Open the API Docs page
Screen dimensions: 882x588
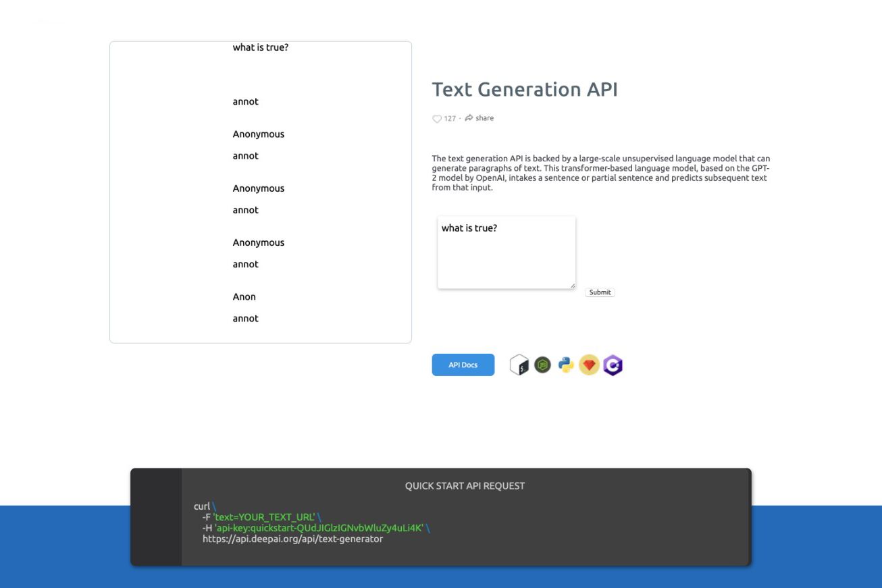[463, 365]
